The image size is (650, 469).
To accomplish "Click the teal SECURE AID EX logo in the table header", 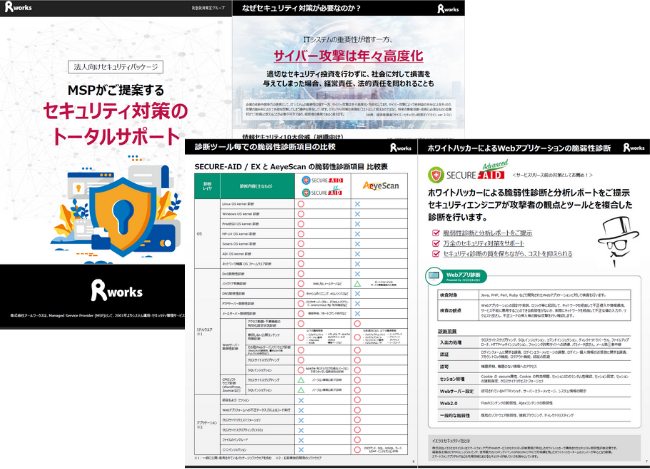I will click(x=323, y=192).
